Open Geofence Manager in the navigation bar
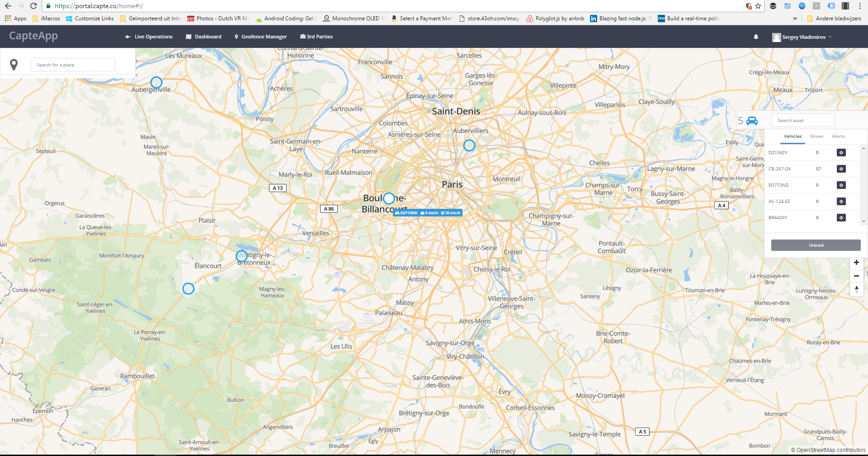The image size is (868, 456). point(260,37)
